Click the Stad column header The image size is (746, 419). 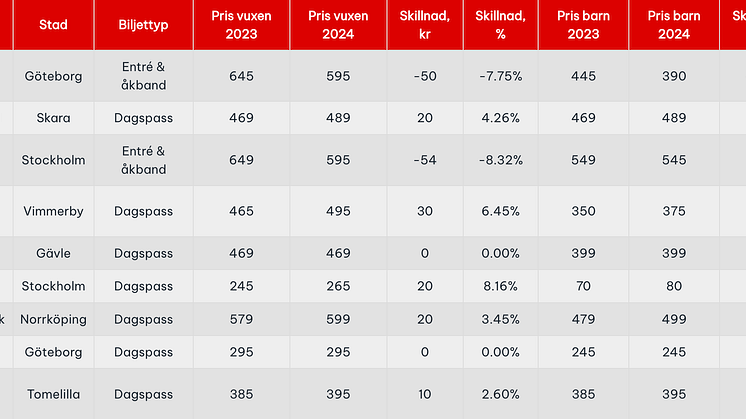click(53, 24)
